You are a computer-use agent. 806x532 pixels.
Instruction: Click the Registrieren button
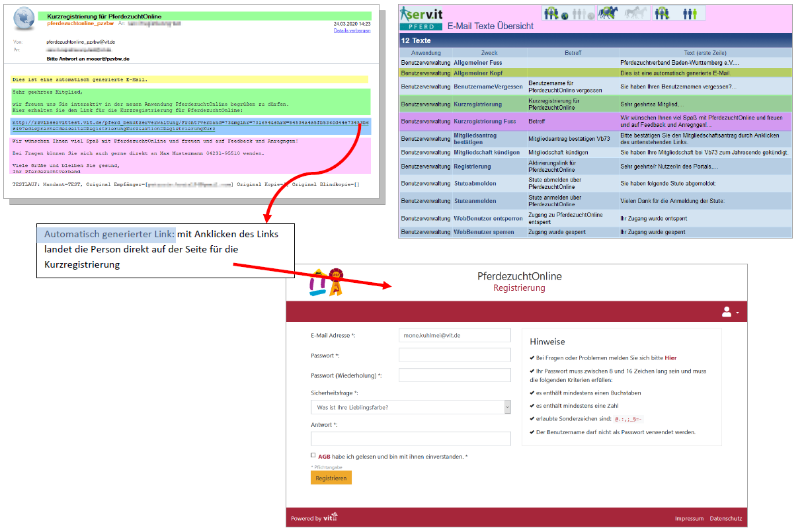(331, 478)
